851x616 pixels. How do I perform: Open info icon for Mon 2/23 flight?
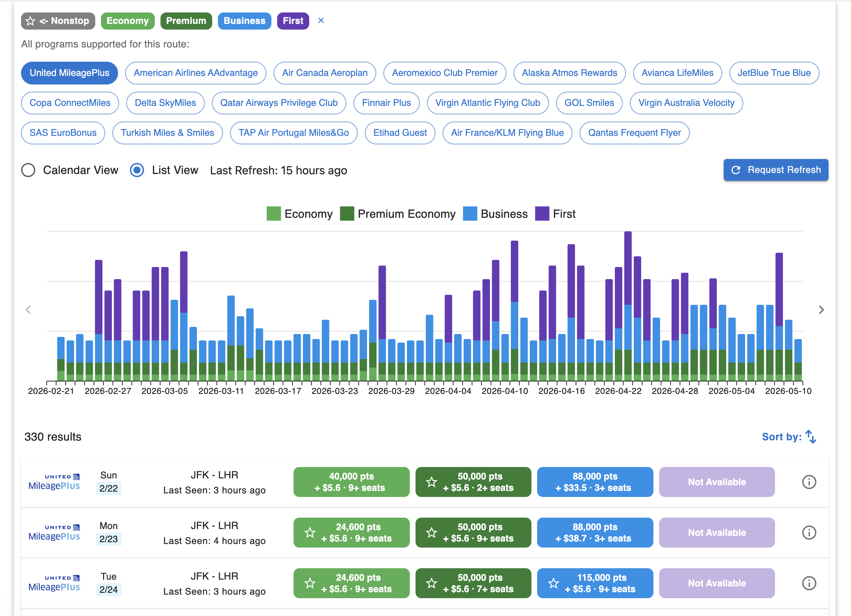tap(809, 532)
